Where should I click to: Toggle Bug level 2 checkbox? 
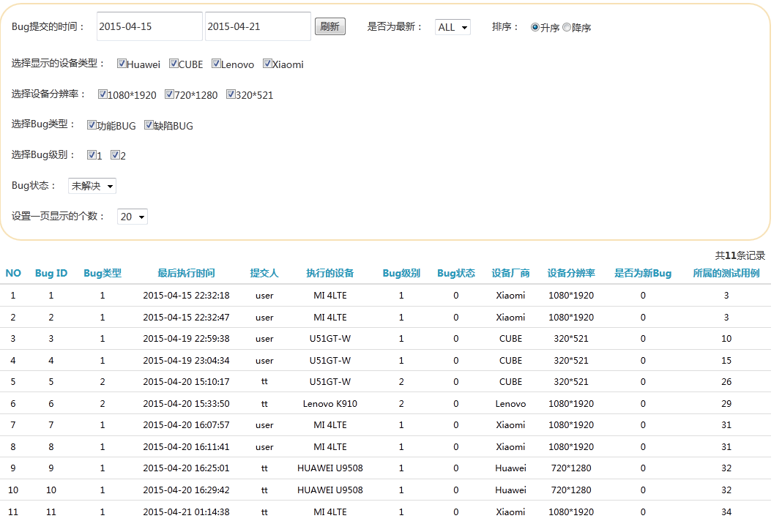[115, 155]
